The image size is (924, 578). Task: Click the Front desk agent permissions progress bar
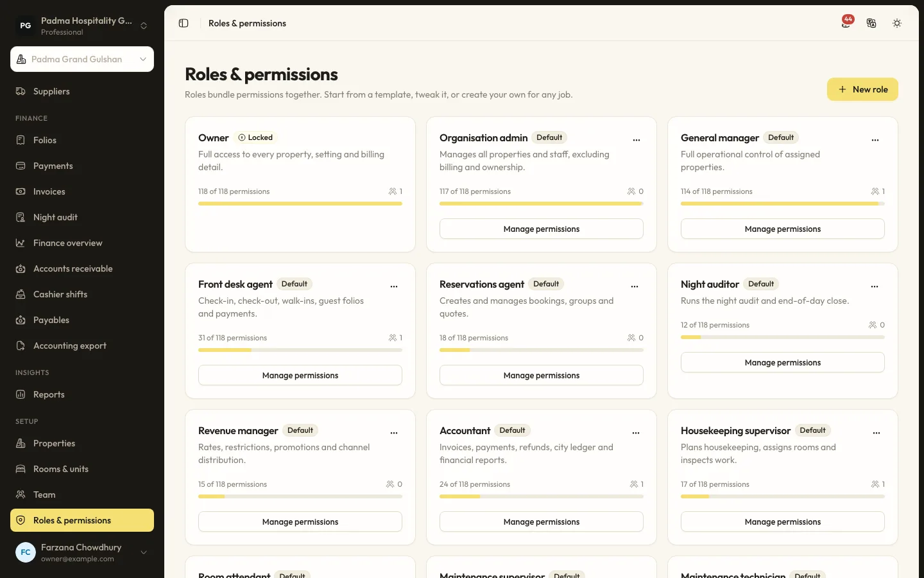tap(300, 350)
